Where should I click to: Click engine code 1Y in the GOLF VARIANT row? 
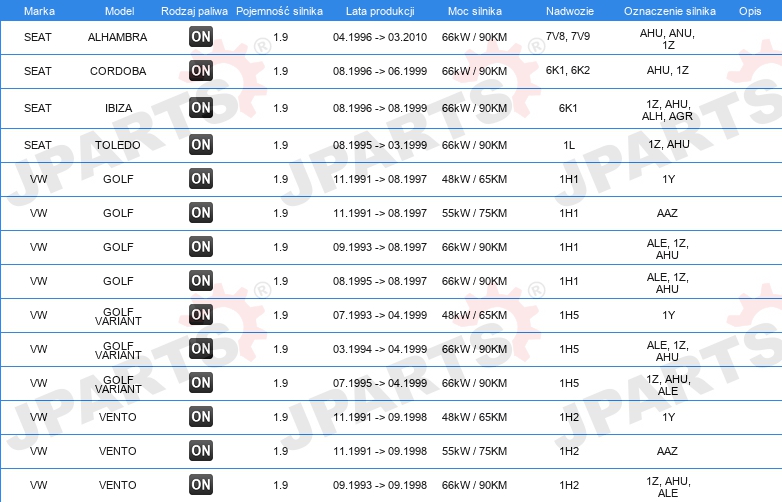tap(669, 315)
